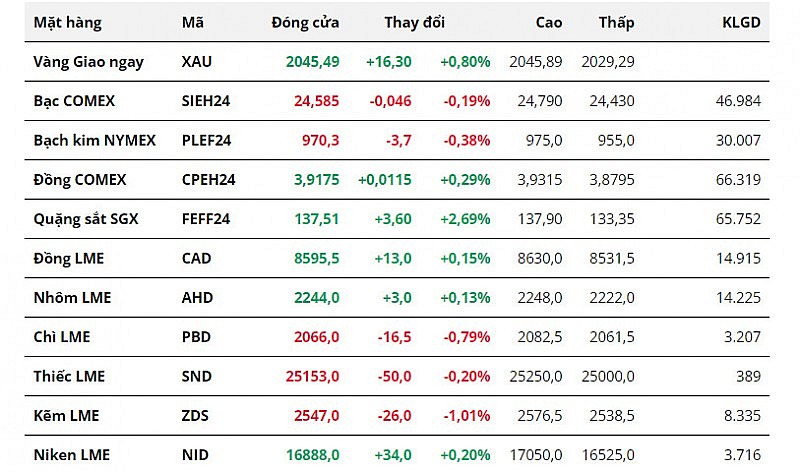The height and width of the screenshot is (472, 800).
Task: Select the +2,69% change value
Action: [465, 219]
